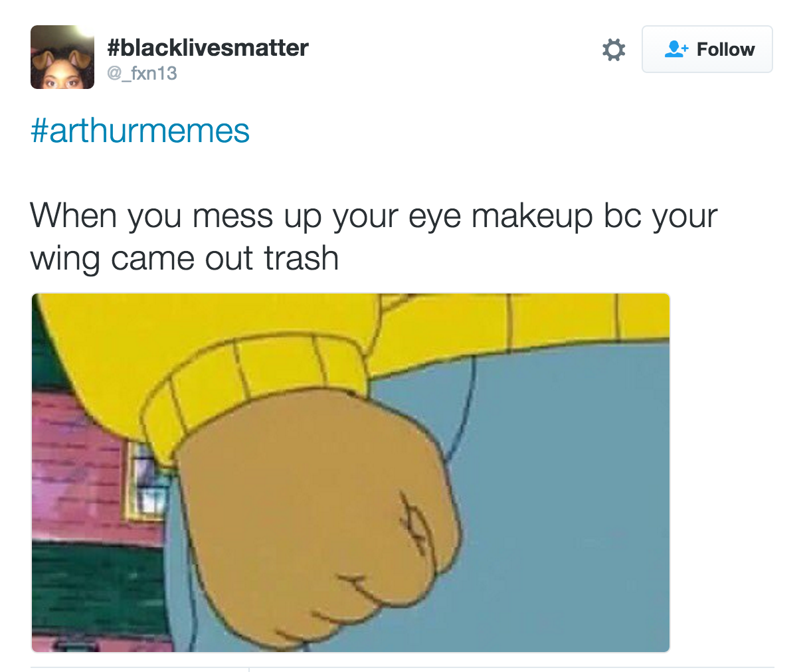Open the #arthurmemes hashtag
The image size is (809, 672).
[x=139, y=130]
